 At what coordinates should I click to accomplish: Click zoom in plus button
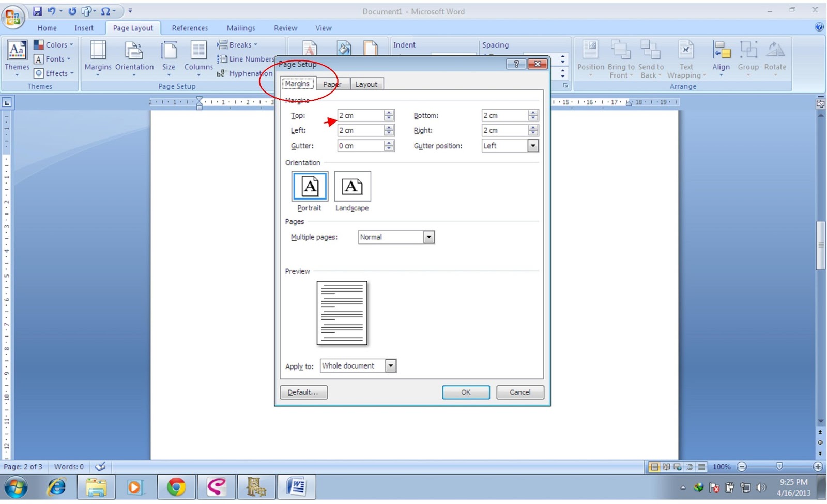[818, 467]
